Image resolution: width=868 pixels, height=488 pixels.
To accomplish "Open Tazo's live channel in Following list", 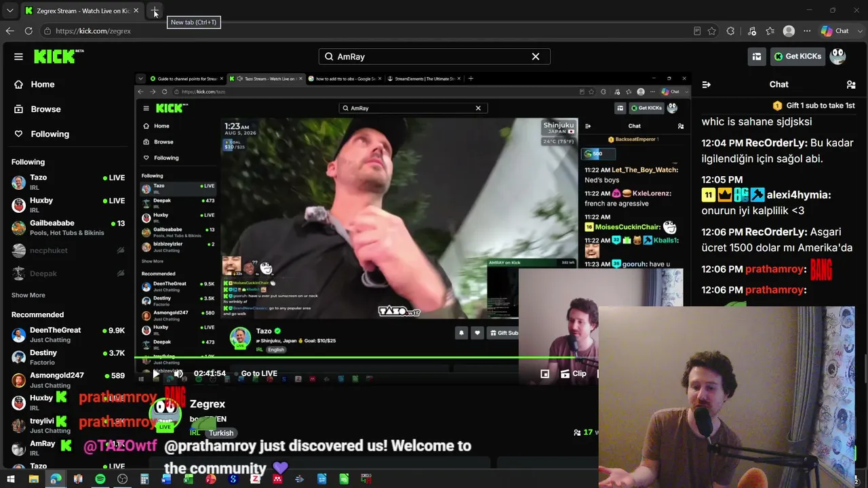I will (x=68, y=182).
